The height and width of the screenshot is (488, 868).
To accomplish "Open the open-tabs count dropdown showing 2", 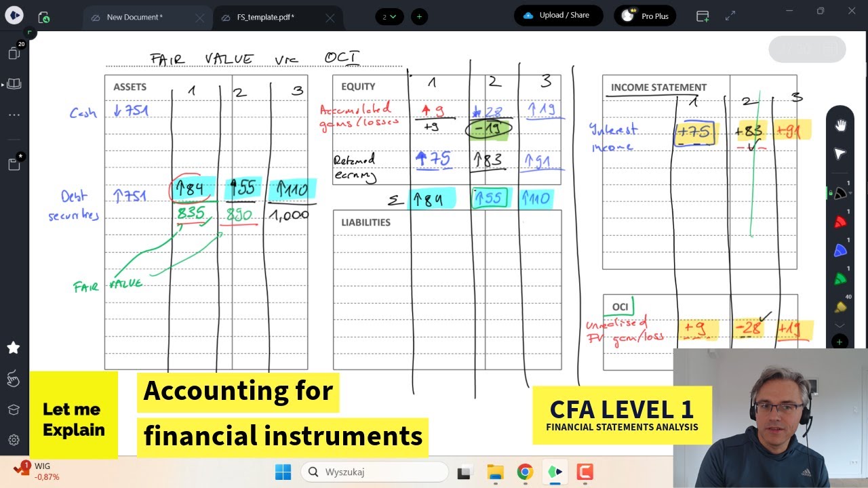I will point(389,16).
